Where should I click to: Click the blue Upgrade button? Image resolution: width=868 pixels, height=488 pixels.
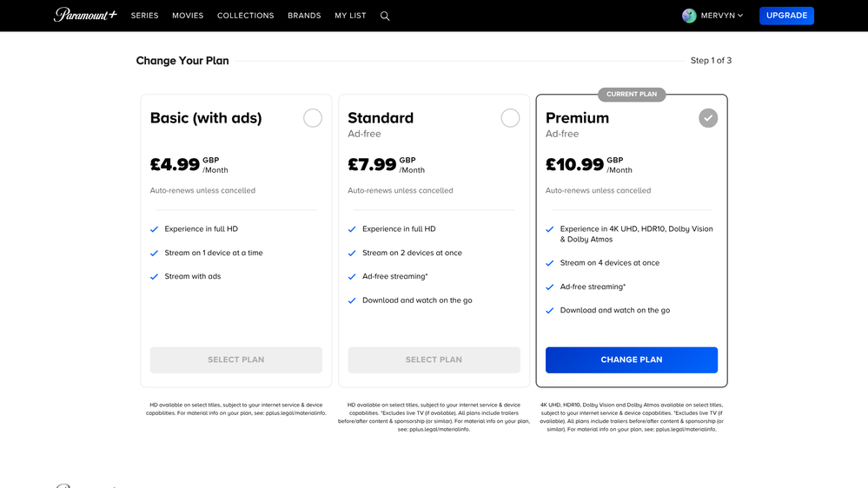point(786,16)
